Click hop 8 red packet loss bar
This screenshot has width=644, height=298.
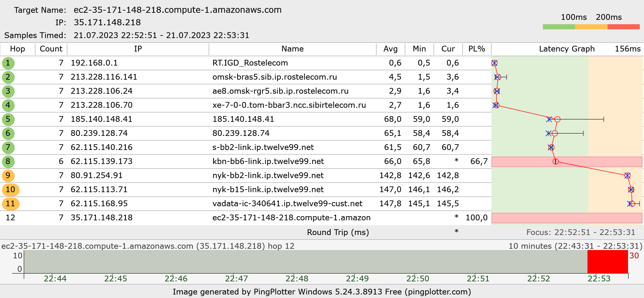[567, 162]
